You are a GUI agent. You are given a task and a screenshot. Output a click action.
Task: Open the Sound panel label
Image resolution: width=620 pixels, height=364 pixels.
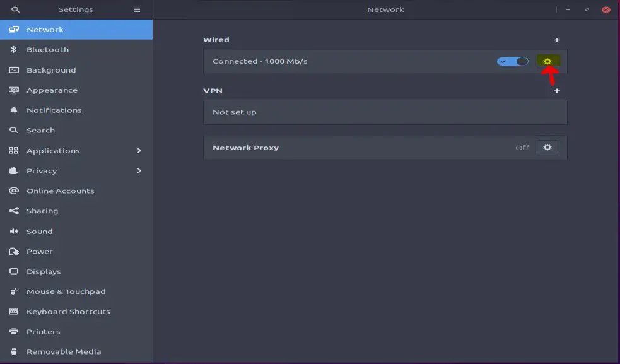click(x=39, y=231)
